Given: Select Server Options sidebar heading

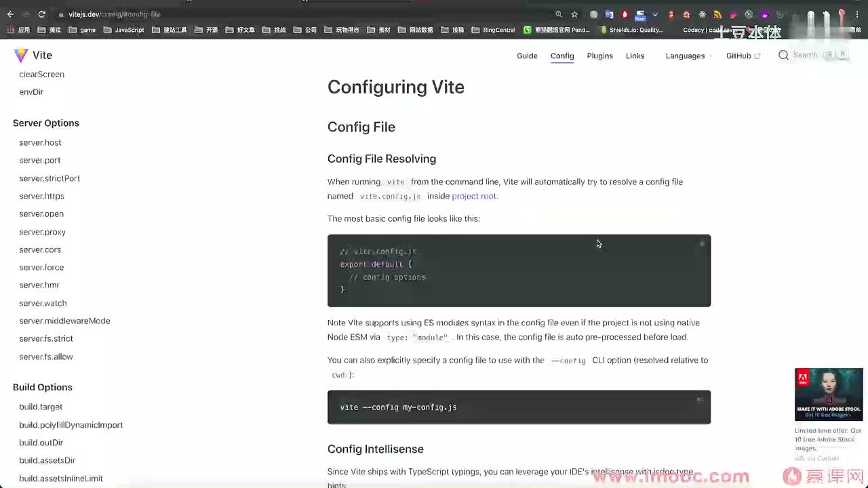Looking at the screenshot, I should click(46, 123).
